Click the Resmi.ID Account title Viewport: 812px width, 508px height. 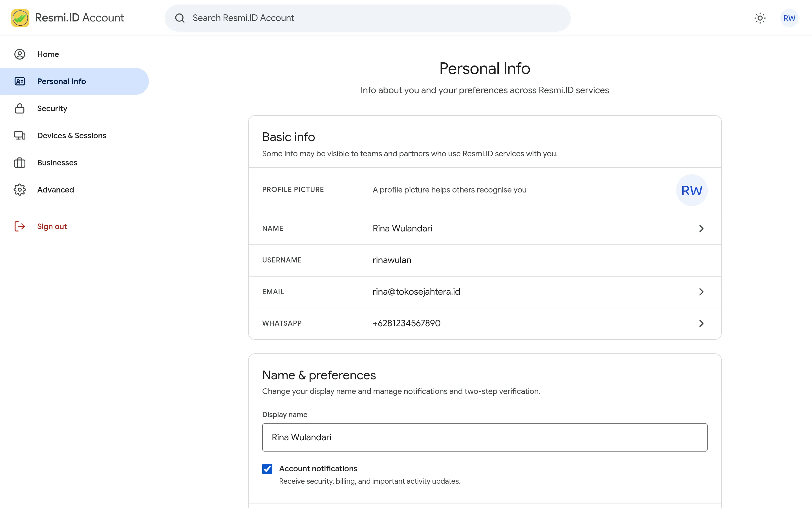(x=79, y=18)
